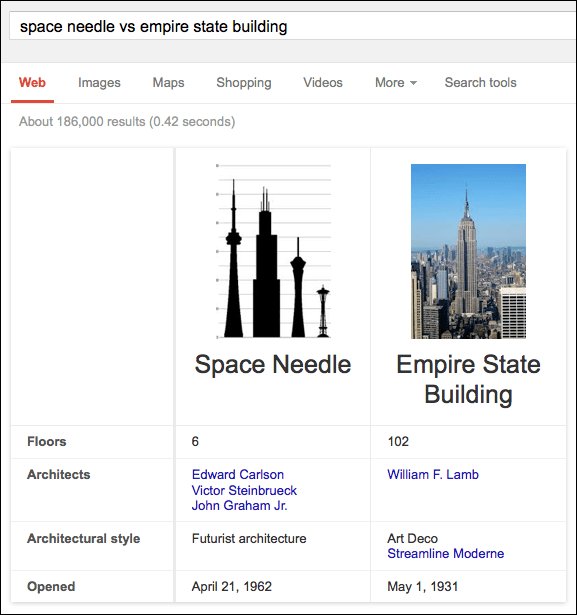
Task: Click the Empire State Building photo
Action: coord(468,251)
